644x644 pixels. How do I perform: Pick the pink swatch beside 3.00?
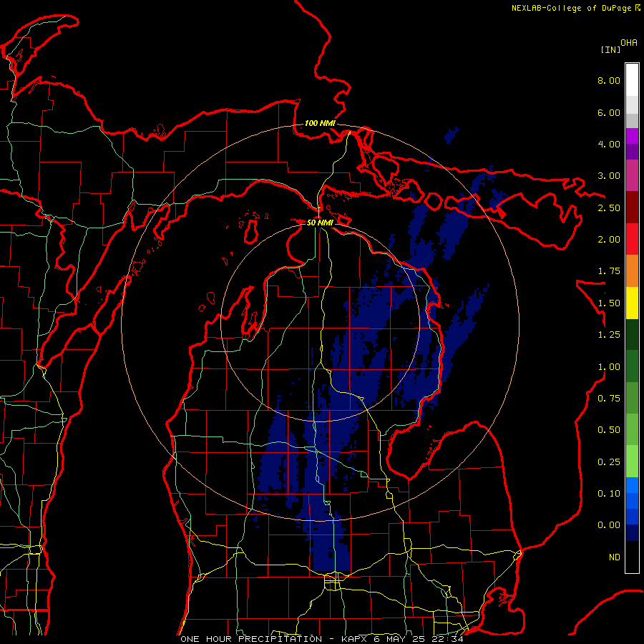tap(632, 176)
